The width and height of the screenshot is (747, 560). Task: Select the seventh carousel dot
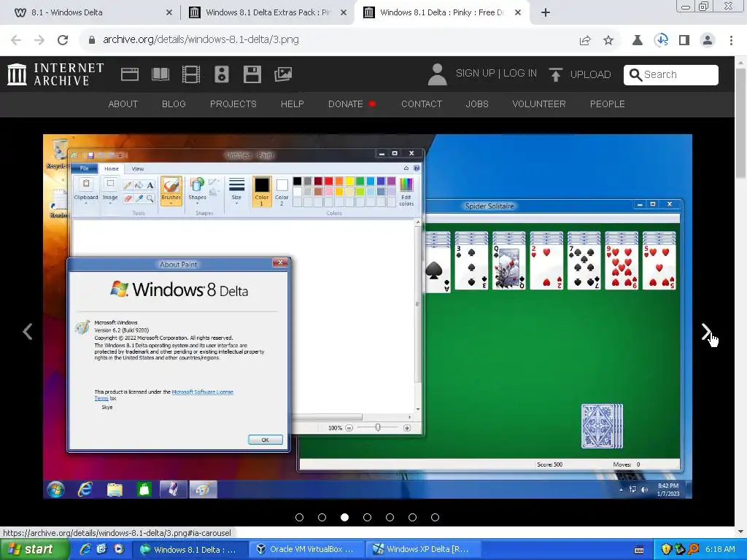(x=435, y=517)
